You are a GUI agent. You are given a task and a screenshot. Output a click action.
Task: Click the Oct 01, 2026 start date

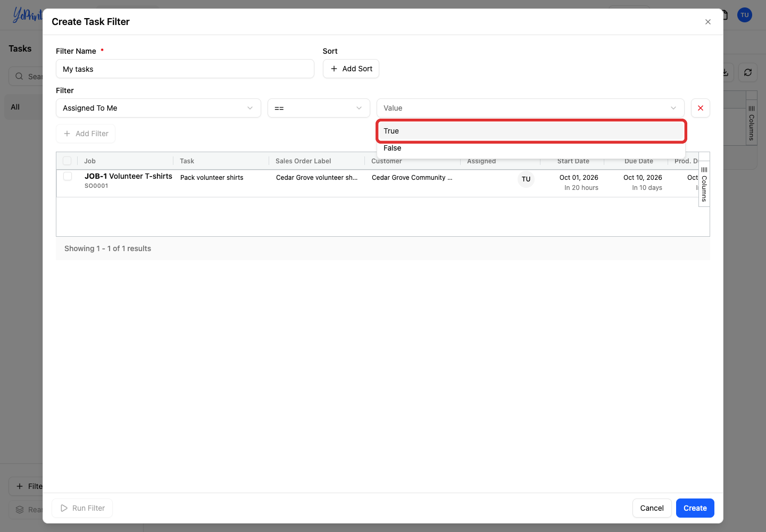click(579, 178)
